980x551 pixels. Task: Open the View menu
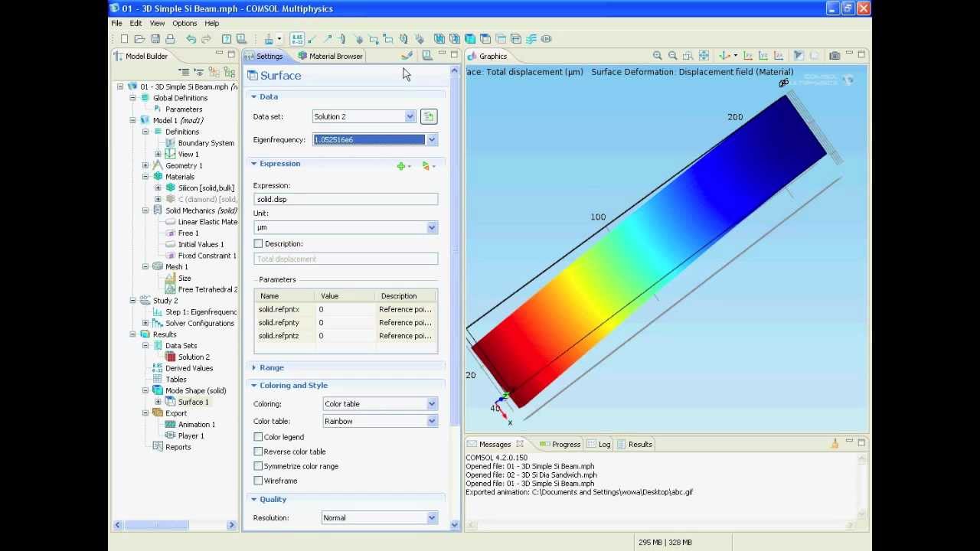[x=157, y=23]
